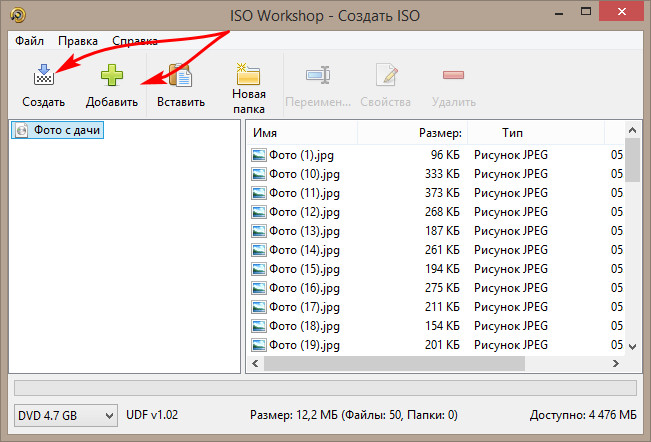The height and width of the screenshot is (442, 651).
Task: Open the Справка menu
Action: pos(135,41)
